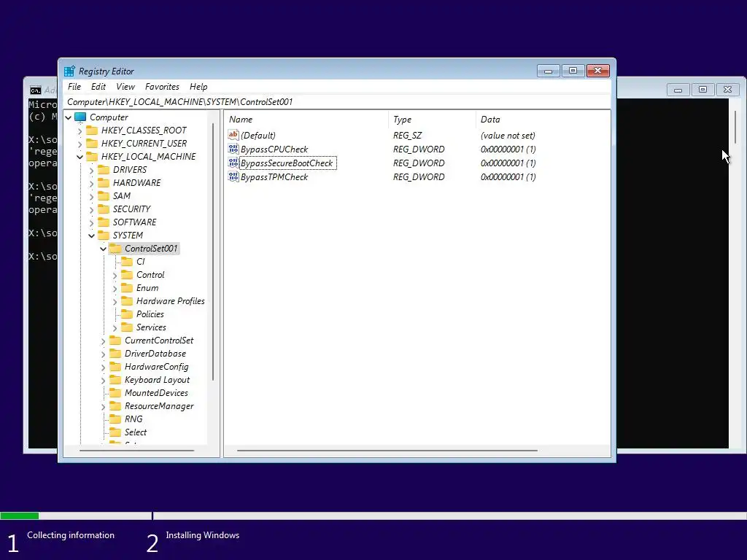Collapse the HKEY_LOCAL_MACHINE hive
The width and height of the screenshot is (747, 560).
[80, 157]
